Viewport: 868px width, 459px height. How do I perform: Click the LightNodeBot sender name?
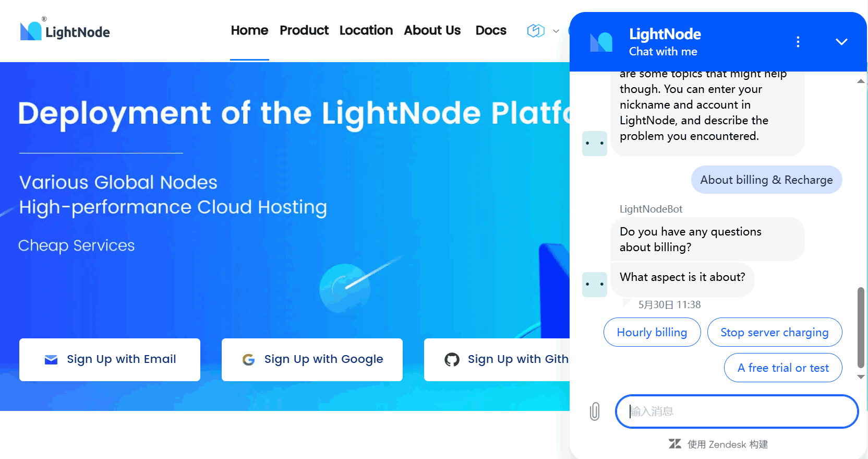pyautogui.click(x=651, y=209)
